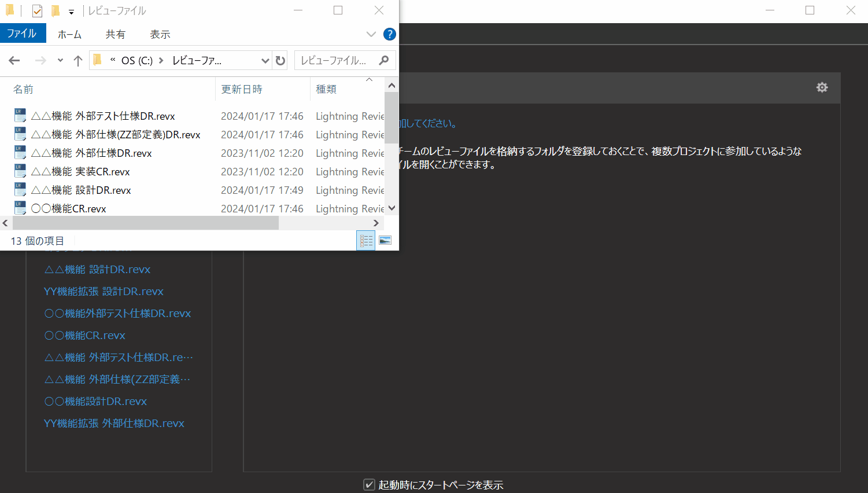Click vertical scrollbar up arrow in Explorer

[x=391, y=86]
